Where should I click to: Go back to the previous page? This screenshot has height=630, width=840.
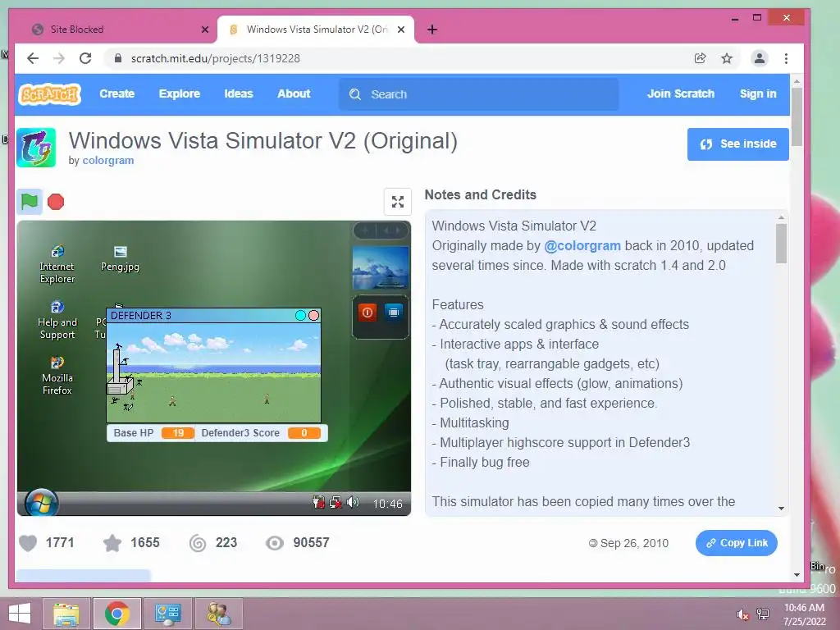click(33, 58)
